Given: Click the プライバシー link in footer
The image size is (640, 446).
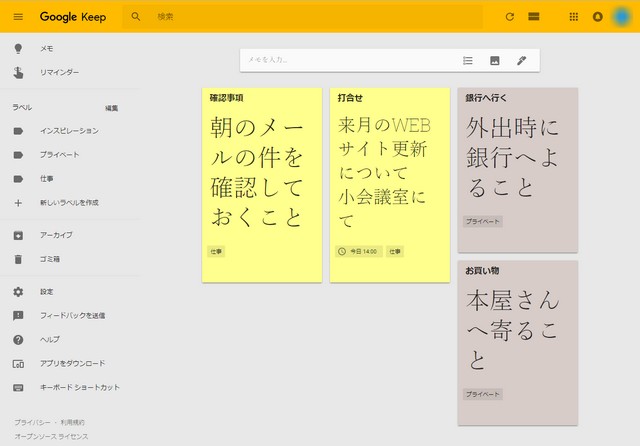Looking at the screenshot, I should pos(30,423).
